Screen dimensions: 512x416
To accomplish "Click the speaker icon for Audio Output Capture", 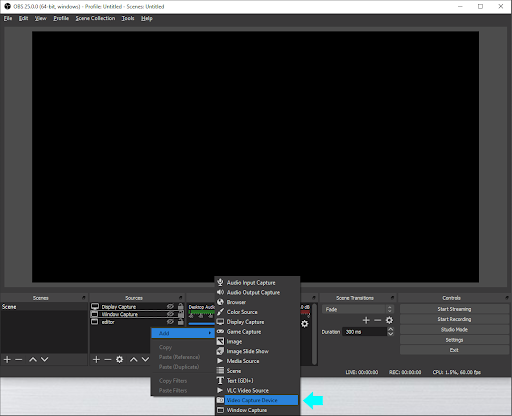I will (x=220, y=292).
